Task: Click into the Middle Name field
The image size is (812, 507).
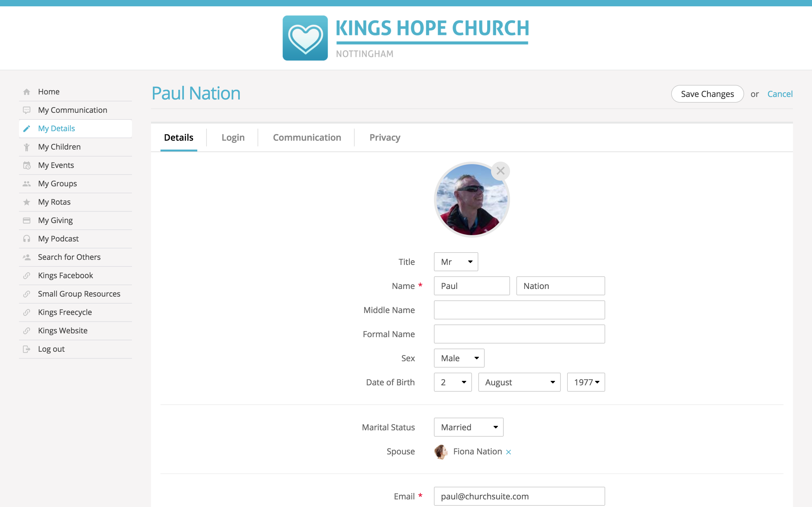Action: [x=519, y=310]
